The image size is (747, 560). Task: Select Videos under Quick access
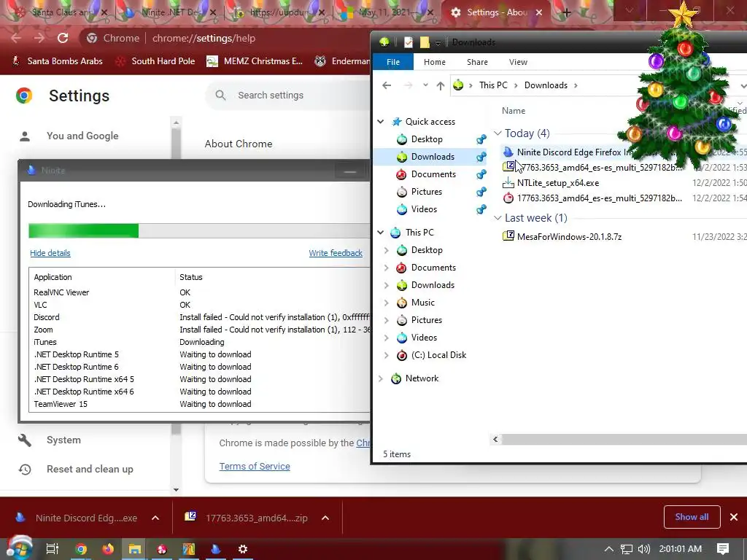click(424, 209)
